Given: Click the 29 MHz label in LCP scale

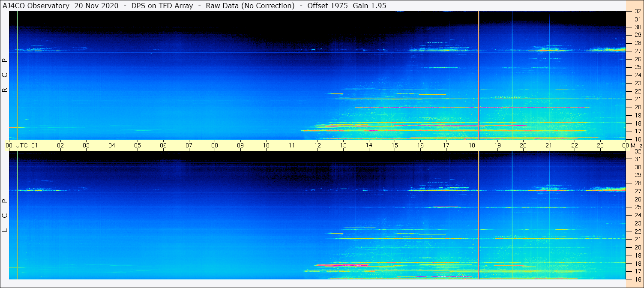Looking at the screenshot, I should [638, 175].
